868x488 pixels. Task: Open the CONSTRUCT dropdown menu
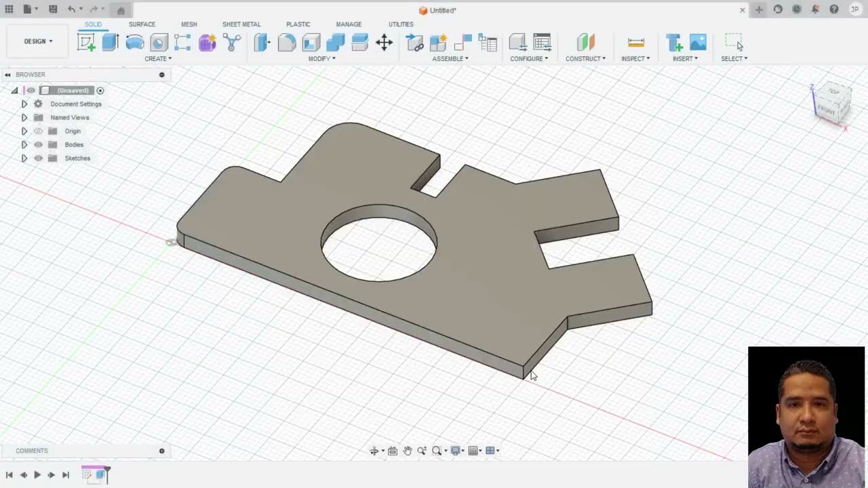point(586,59)
